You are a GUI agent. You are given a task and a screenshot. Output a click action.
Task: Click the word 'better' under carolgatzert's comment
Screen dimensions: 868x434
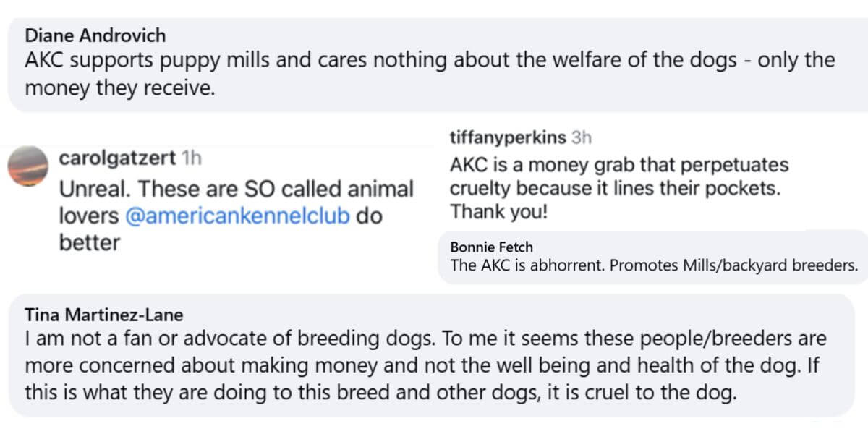coord(89,242)
